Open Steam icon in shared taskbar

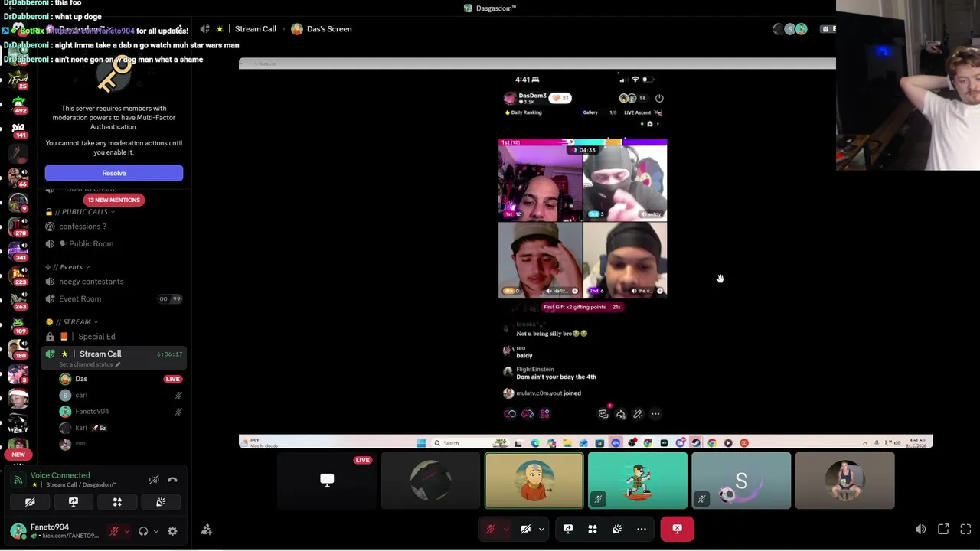[x=696, y=443]
